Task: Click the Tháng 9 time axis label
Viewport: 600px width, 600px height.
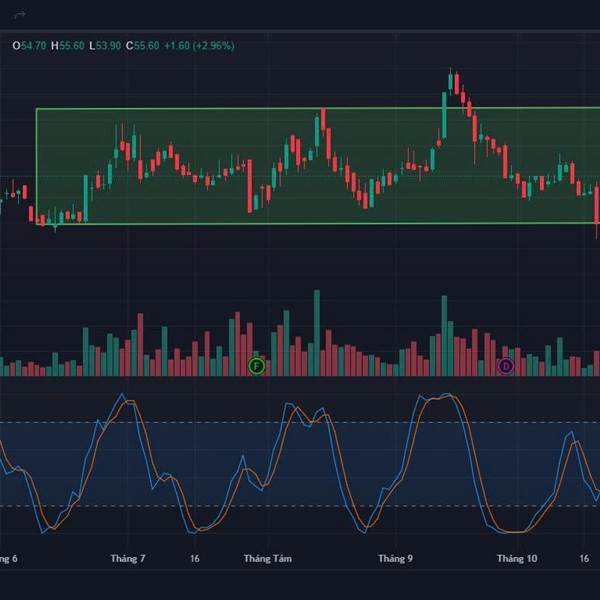Action: coord(395,559)
